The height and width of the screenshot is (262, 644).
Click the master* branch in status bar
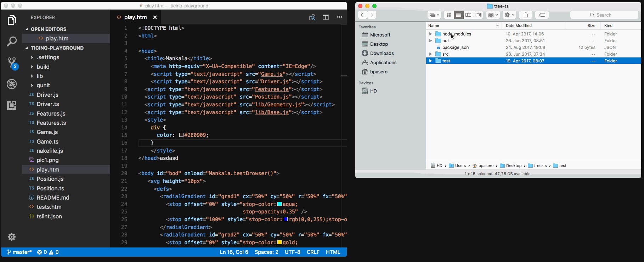(19, 252)
